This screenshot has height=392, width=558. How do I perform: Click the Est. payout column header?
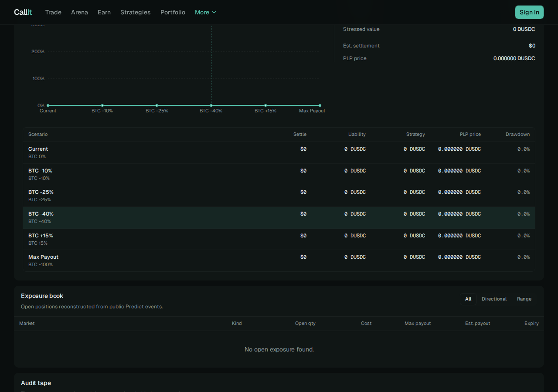coord(477,323)
